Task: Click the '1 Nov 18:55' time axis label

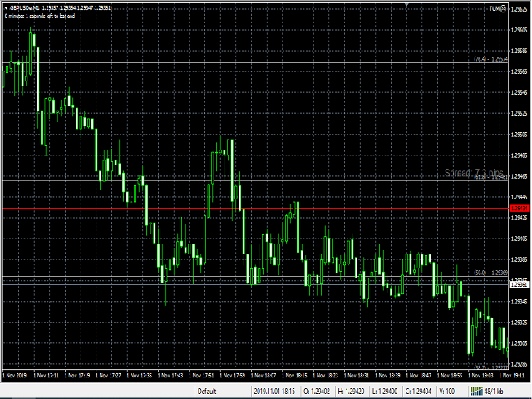Action: click(x=450, y=376)
